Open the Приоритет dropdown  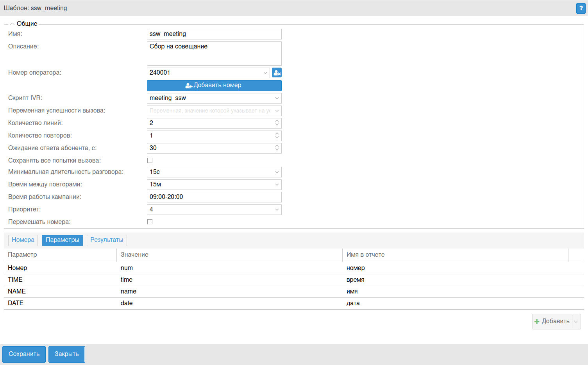click(214, 209)
